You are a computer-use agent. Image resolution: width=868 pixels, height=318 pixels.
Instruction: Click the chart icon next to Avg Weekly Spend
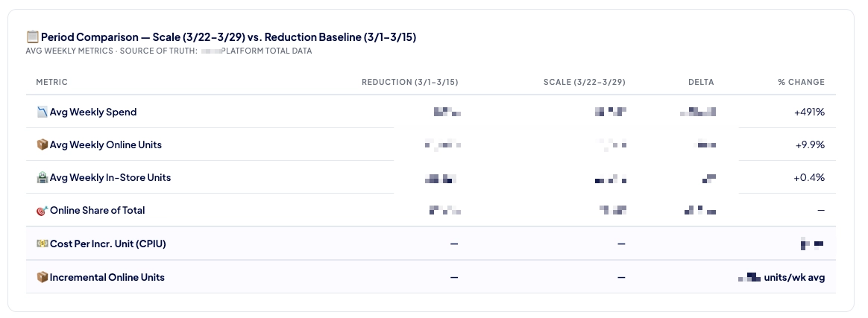click(x=42, y=112)
